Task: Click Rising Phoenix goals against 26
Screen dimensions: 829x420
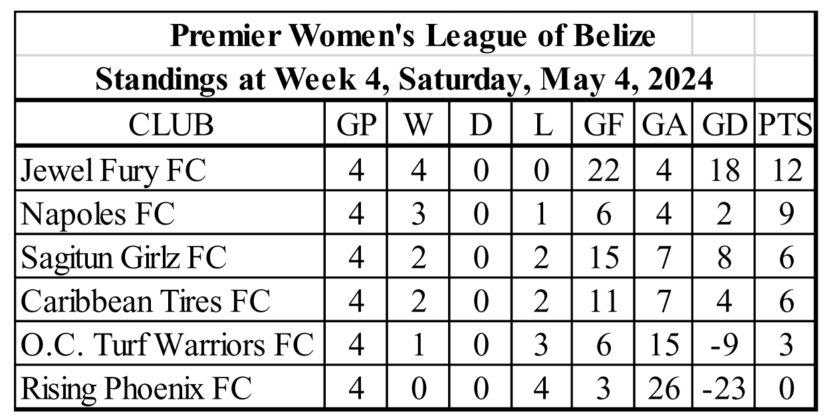Action: coord(664,388)
